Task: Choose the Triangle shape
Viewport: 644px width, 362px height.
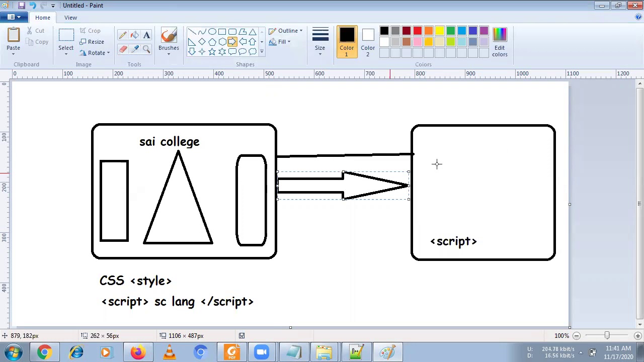Action: pos(252,32)
